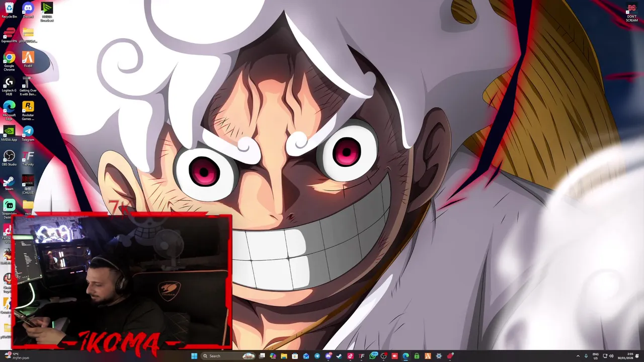The image size is (644, 362).
Task: Open the volume control in tray
Action: tap(611, 356)
